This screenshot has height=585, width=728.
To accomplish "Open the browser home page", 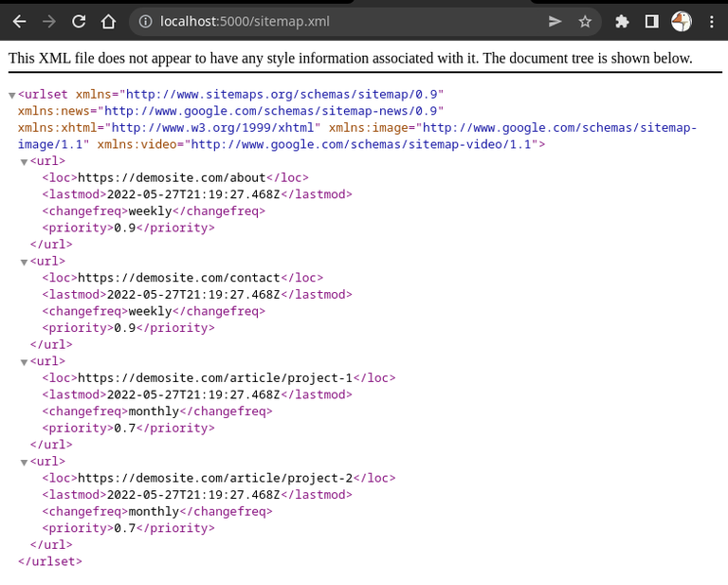I will pos(108,22).
